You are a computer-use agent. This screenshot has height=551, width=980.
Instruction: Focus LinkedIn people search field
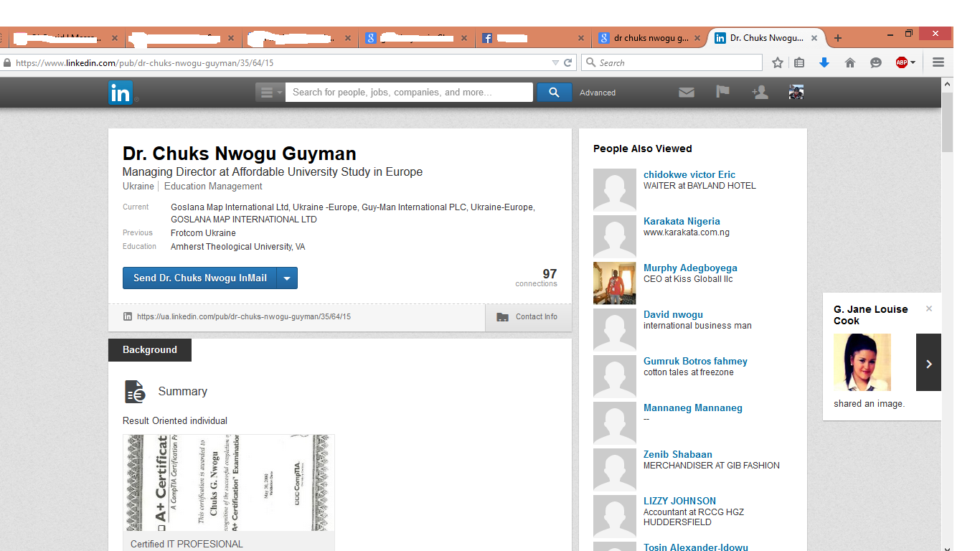point(409,93)
